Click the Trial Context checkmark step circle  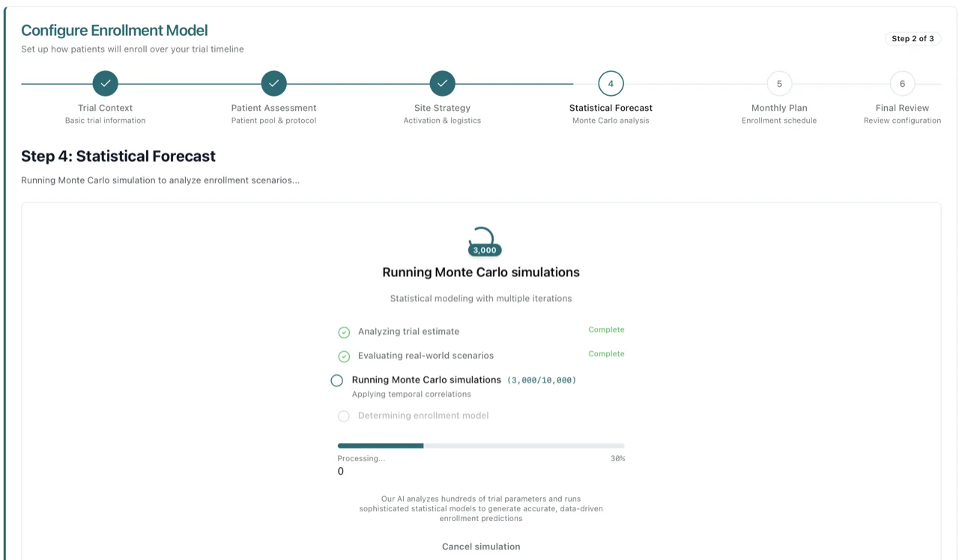point(105,83)
